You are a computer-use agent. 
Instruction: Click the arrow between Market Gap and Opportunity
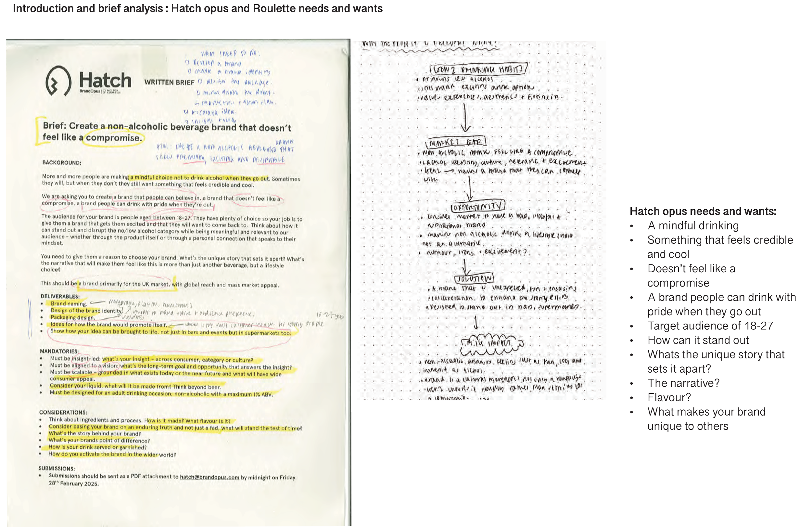pos(470,189)
